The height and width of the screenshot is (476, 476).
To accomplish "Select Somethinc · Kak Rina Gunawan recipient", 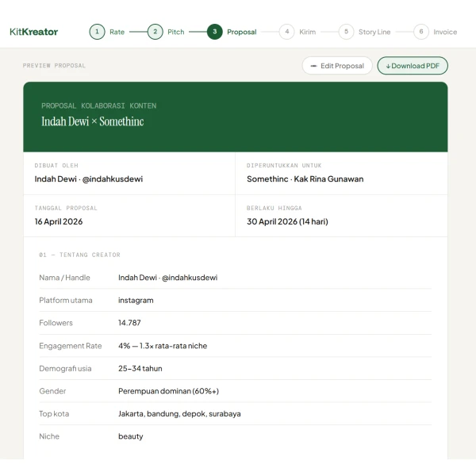I will 305,179.
